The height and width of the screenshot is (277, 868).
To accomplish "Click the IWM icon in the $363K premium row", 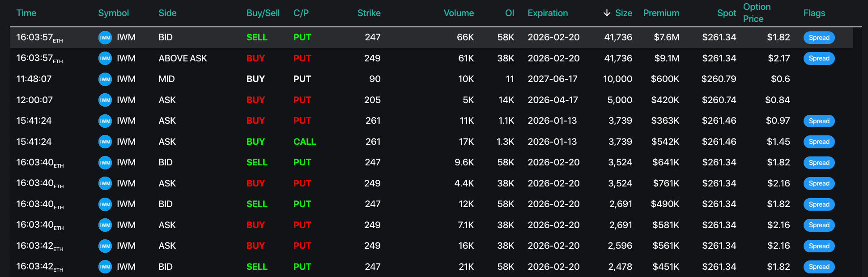I will [105, 121].
